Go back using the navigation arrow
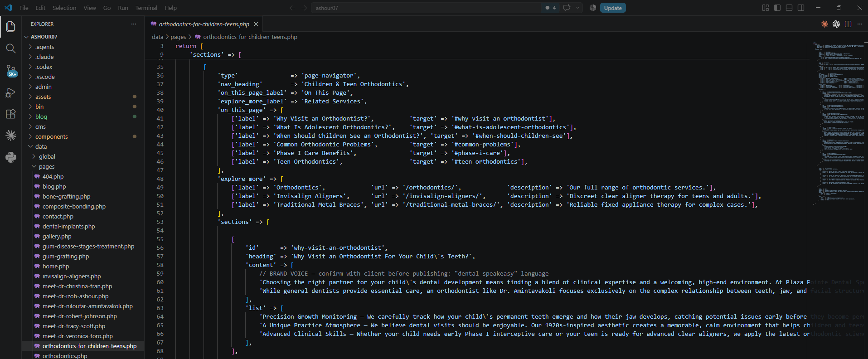Viewport: 868px width, 359px height. tap(292, 8)
